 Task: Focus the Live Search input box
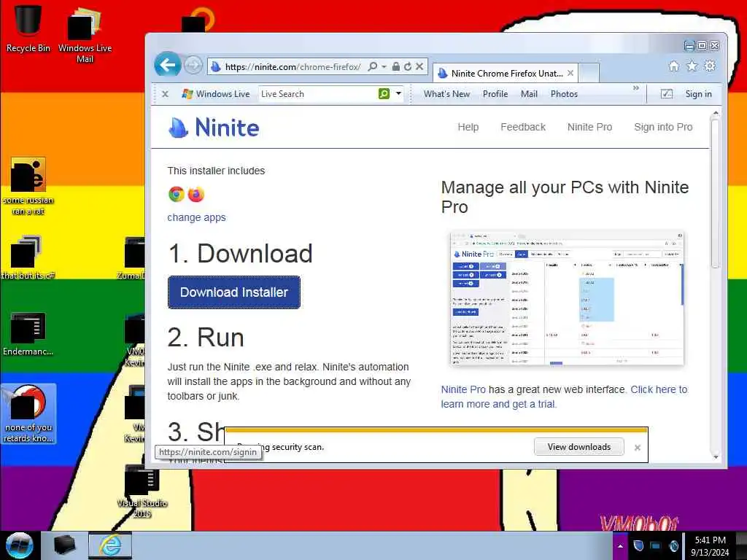pyautogui.click(x=318, y=94)
